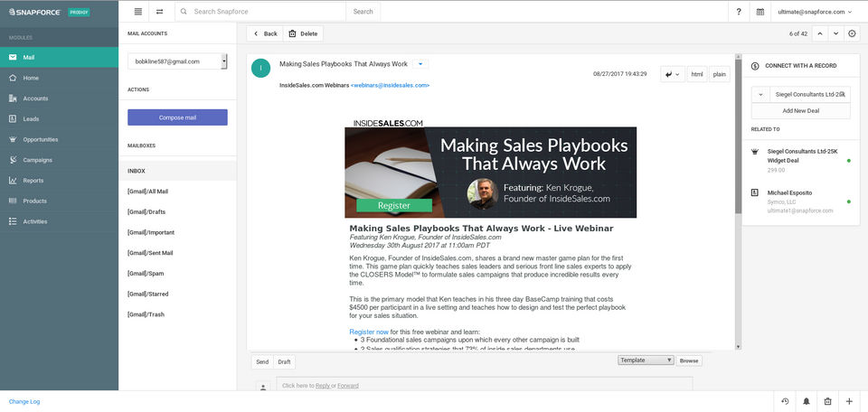The image size is (868, 412).
Task: Open the Template dropdown
Action: pyautogui.click(x=646, y=360)
